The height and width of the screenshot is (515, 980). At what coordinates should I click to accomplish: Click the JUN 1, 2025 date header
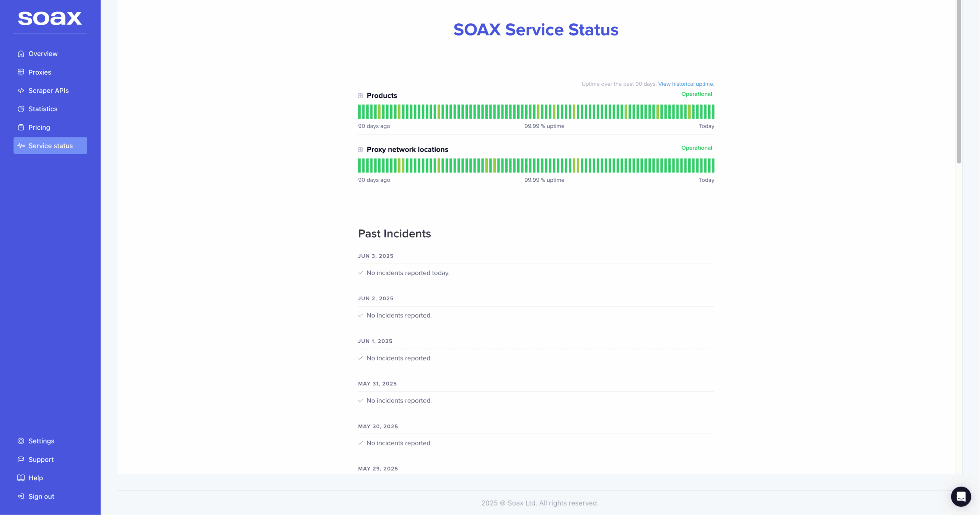tap(375, 341)
